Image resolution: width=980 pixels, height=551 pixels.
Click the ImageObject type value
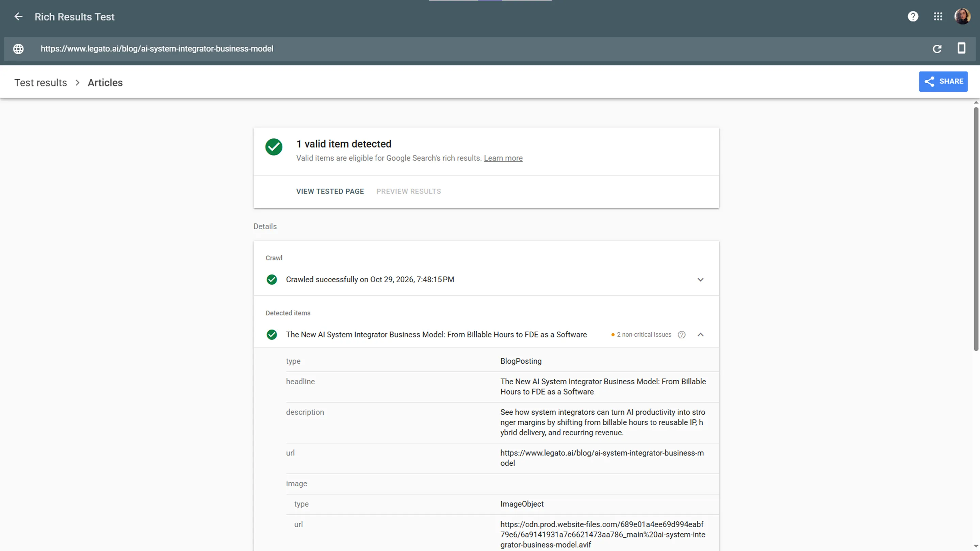point(522,504)
